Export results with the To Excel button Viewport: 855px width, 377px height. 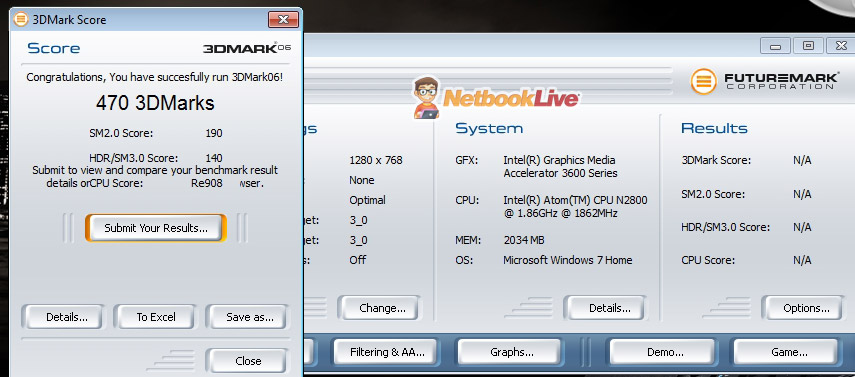pyautogui.click(x=156, y=317)
